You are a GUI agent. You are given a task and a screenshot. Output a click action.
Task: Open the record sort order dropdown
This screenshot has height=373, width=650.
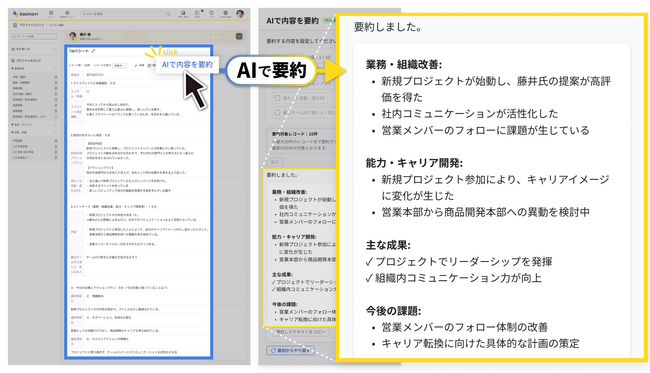tap(120, 65)
